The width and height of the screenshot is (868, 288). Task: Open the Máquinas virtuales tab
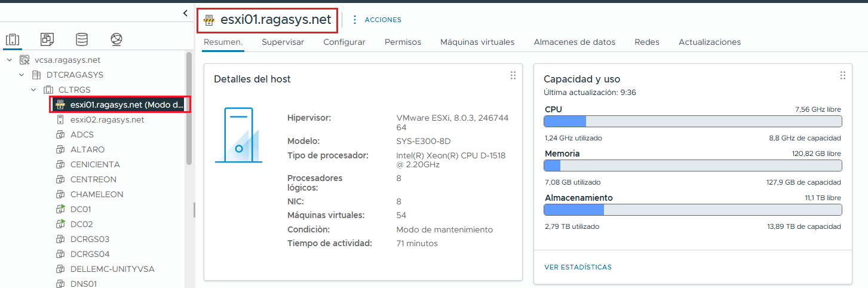click(x=477, y=42)
